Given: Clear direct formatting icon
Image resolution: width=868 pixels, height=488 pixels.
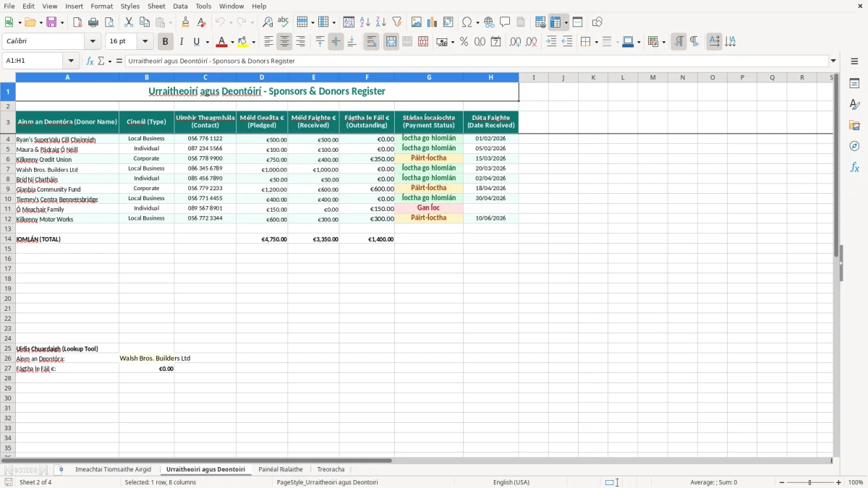Looking at the screenshot, I should (202, 22).
